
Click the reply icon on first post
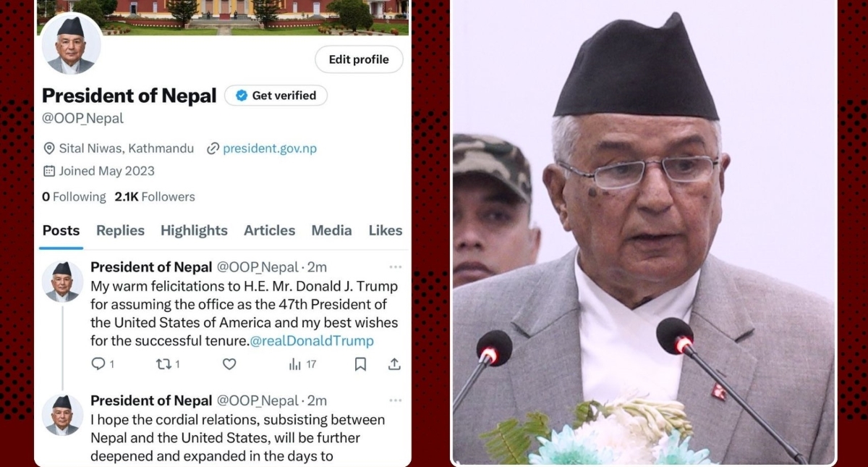pos(98,364)
